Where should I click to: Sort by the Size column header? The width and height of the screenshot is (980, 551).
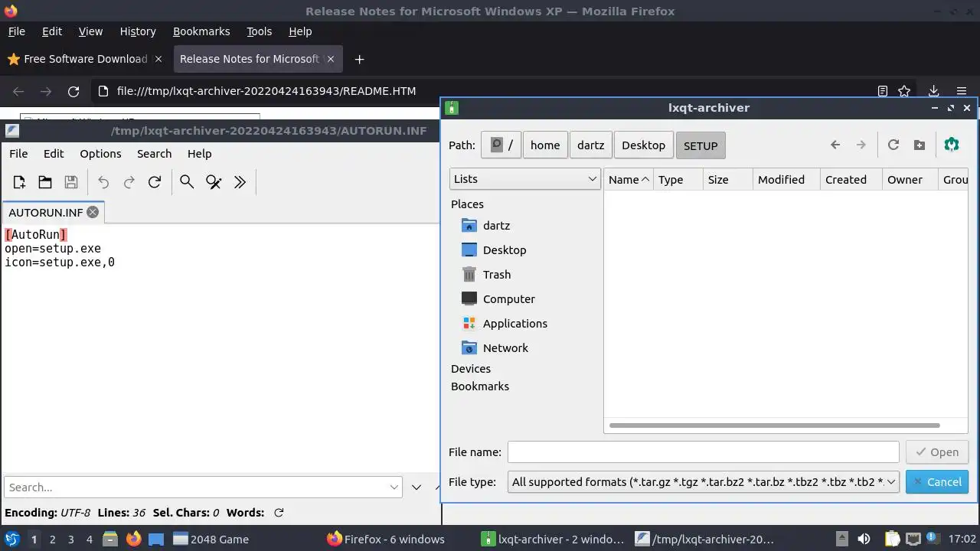[727, 180]
